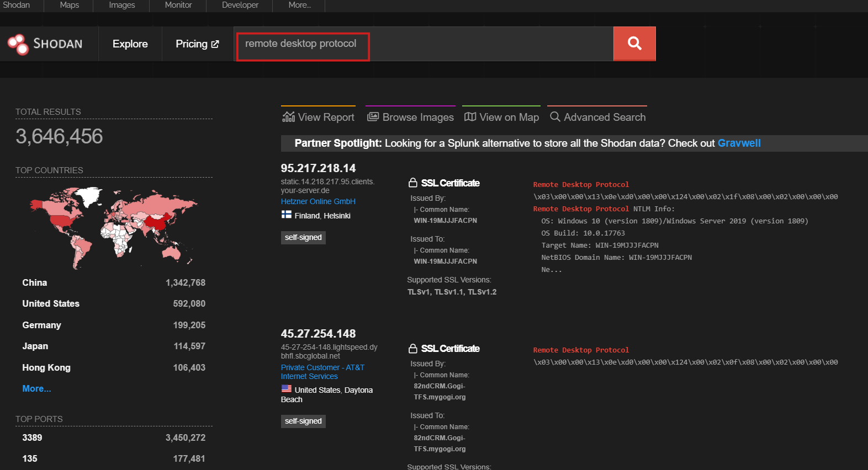Filter results by port 3389

(32, 437)
